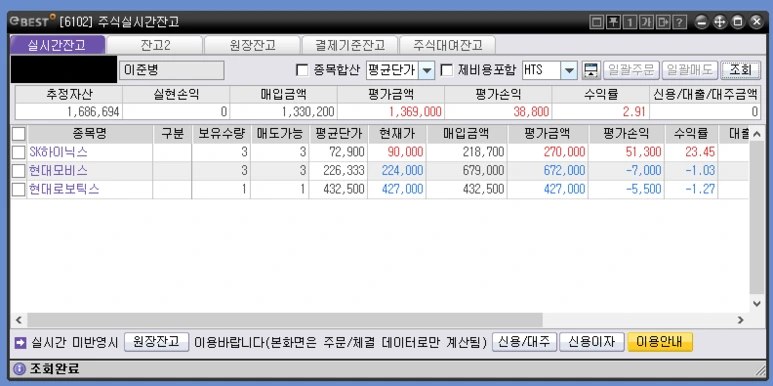Switch to the 주식대여잔고 tab
Viewport: 773px width, 386px height.
coord(448,45)
